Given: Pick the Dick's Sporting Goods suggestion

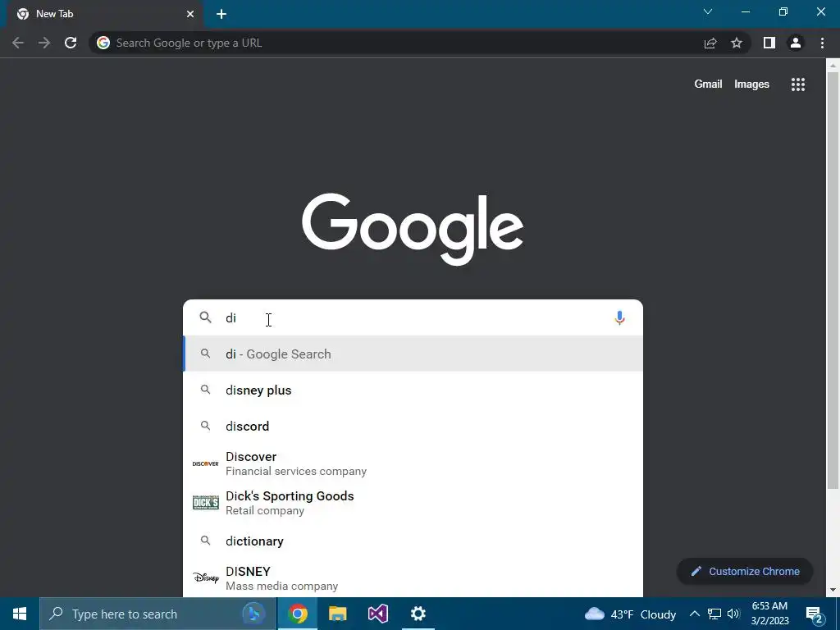Looking at the screenshot, I should (x=413, y=503).
